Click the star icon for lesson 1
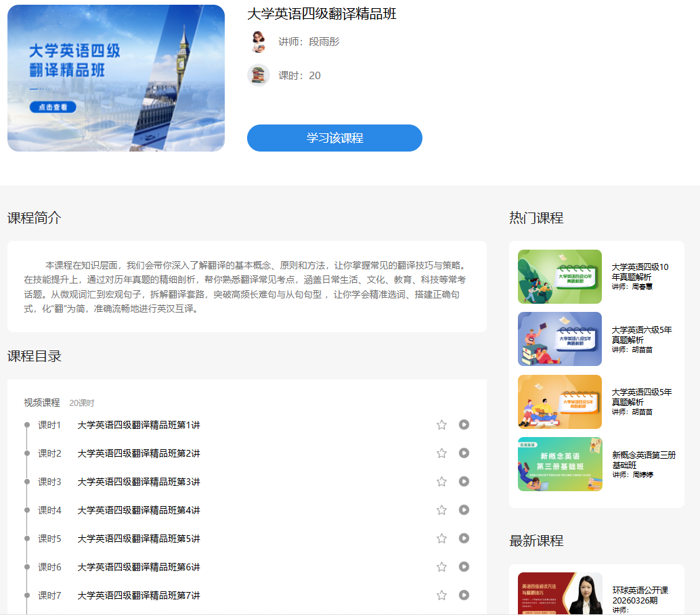 pyautogui.click(x=441, y=425)
